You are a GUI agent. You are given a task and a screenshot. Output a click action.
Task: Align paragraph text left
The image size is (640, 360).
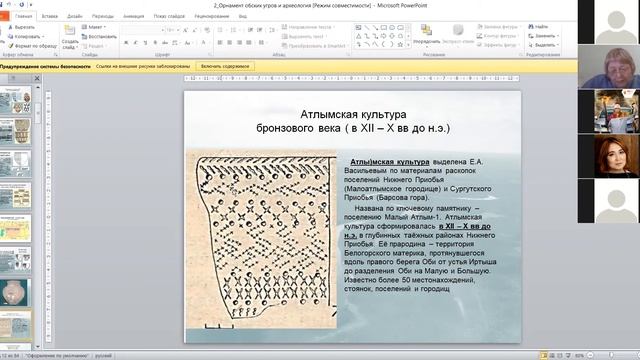(x=220, y=42)
